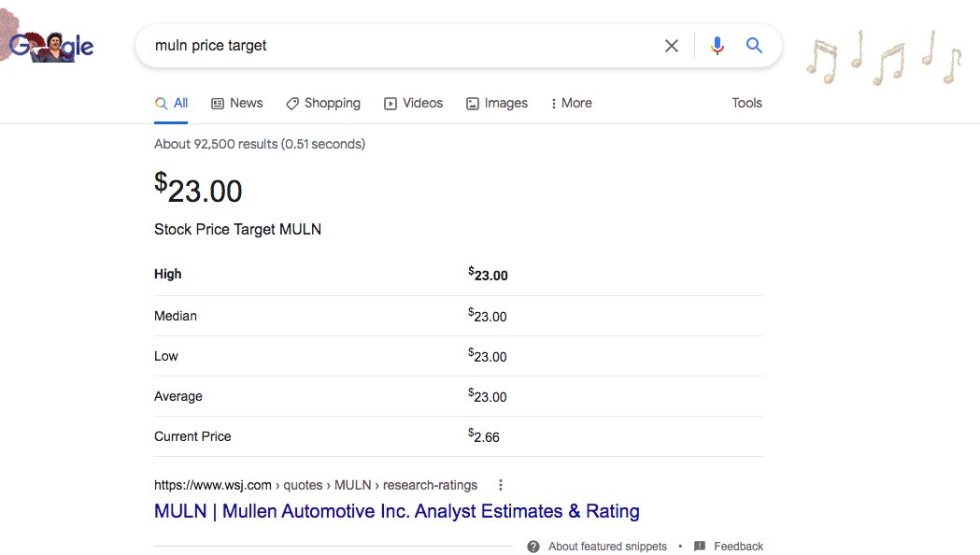Click the $23.00 value in the Average row

(x=488, y=395)
